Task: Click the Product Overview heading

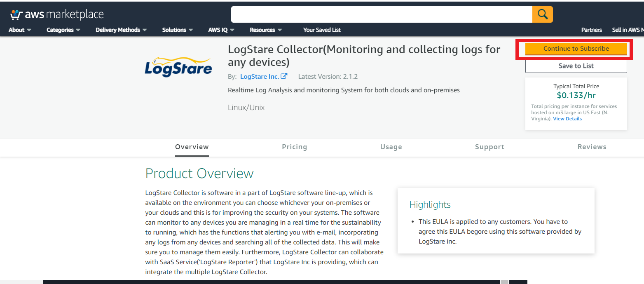Action: pos(199,174)
